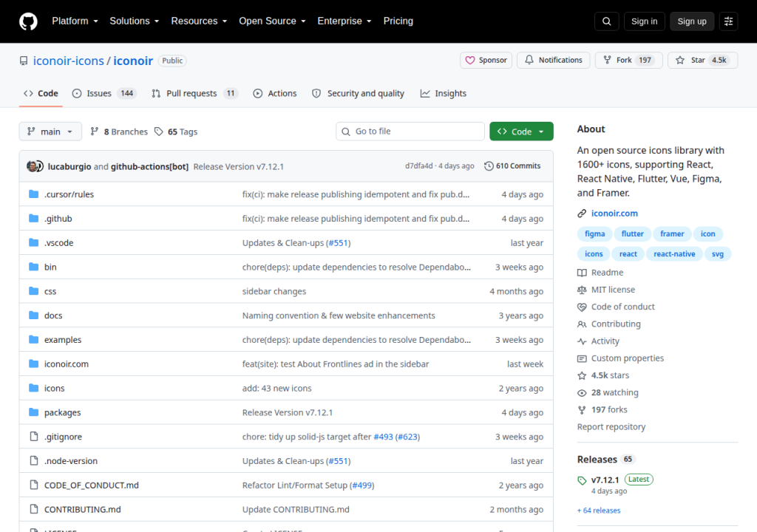Open the main branch selector dropdown
Screen dimensions: 757x532
50,132
